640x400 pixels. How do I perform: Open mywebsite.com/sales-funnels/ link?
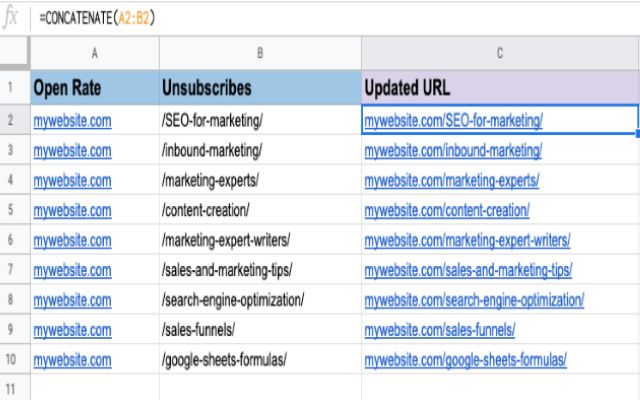tap(440, 329)
